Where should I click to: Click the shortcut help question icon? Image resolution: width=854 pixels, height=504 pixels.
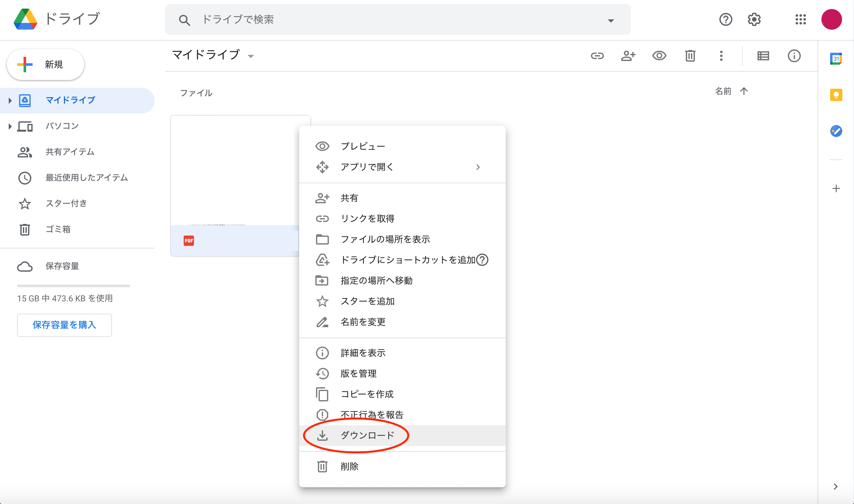pyautogui.click(x=483, y=260)
